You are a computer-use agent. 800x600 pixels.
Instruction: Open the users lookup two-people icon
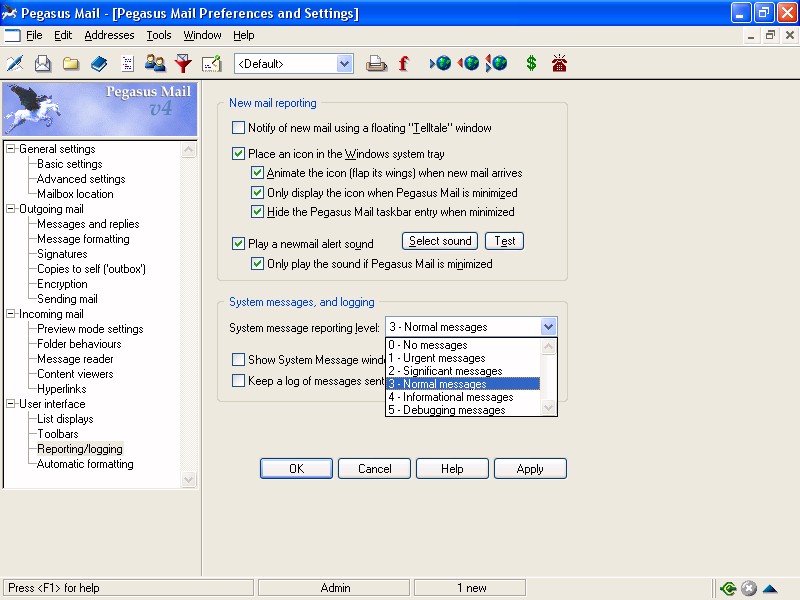(155, 64)
